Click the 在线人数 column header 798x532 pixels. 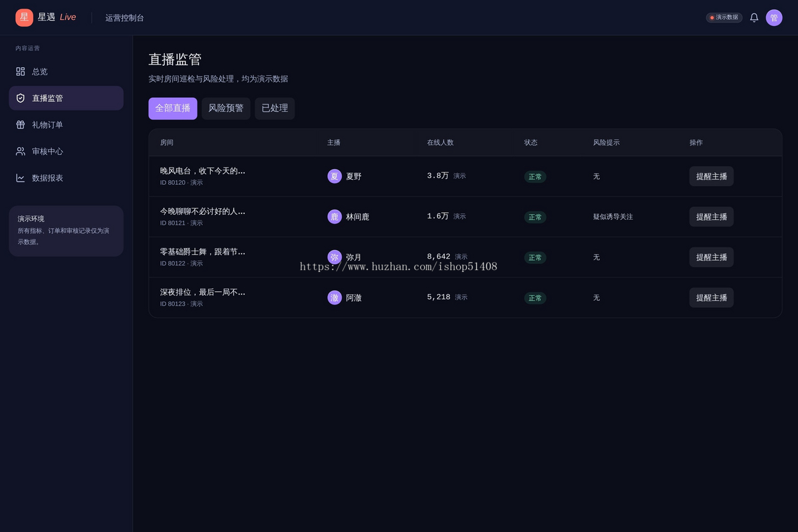(440, 142)
